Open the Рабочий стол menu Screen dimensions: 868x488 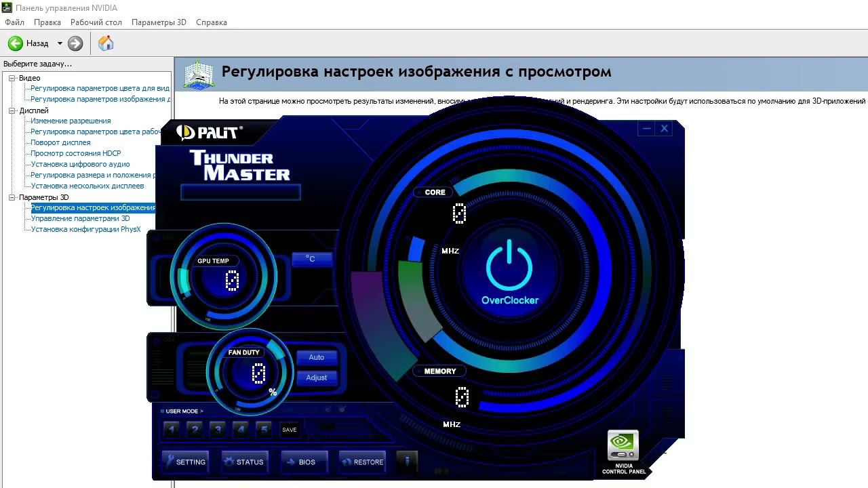96,22
